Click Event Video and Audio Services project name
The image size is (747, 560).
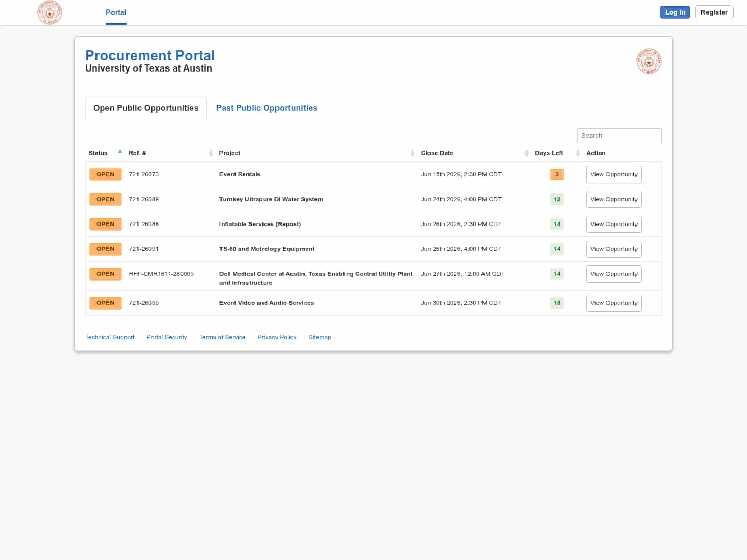tap(267, 303)
